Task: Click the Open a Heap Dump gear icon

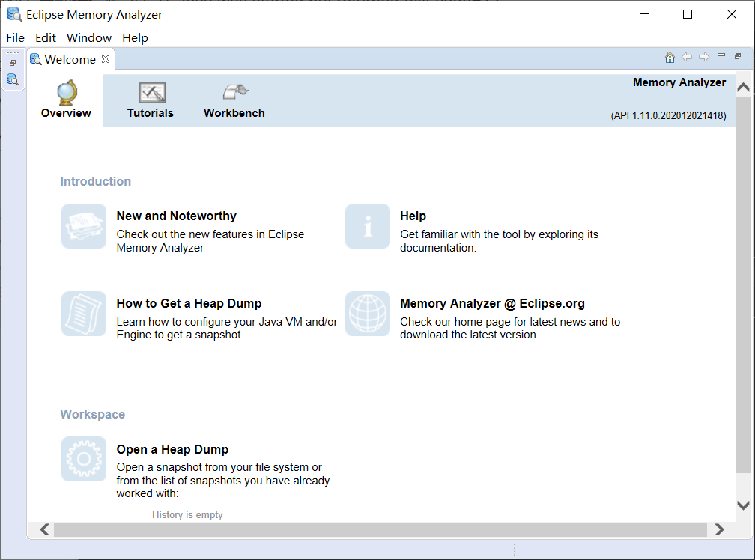Action: point(84,459)
